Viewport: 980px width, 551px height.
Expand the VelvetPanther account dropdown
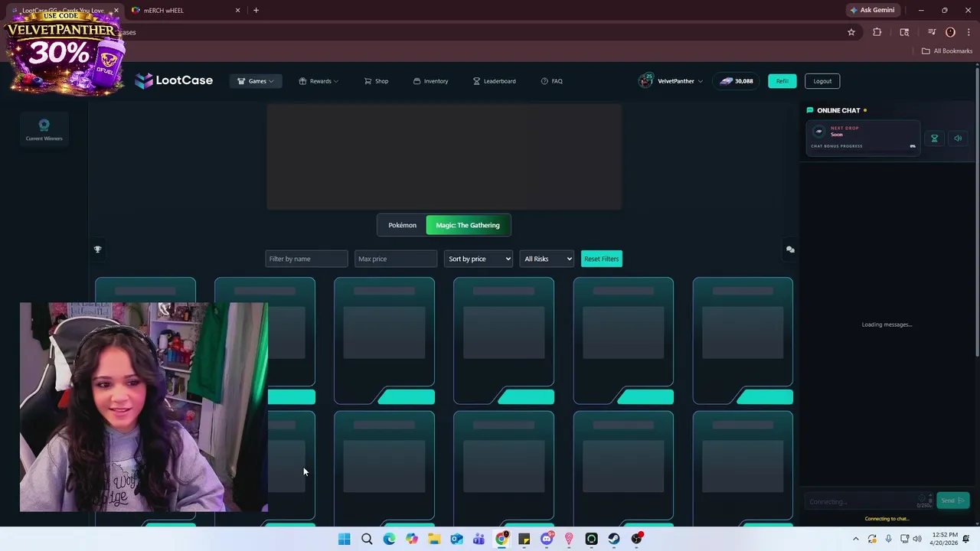click(671, 81)
